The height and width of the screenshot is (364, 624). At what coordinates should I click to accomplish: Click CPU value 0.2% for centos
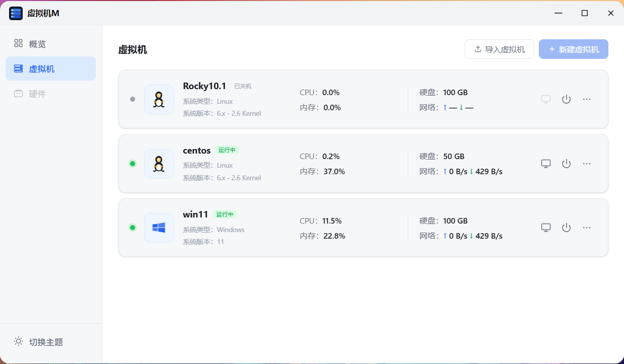click(331, 157)
